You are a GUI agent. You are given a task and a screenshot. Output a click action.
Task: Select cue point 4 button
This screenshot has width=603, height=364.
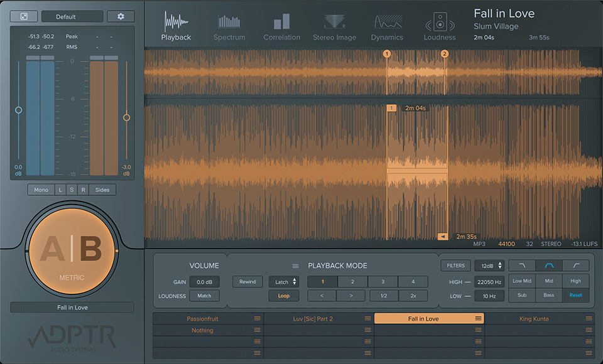413,282
